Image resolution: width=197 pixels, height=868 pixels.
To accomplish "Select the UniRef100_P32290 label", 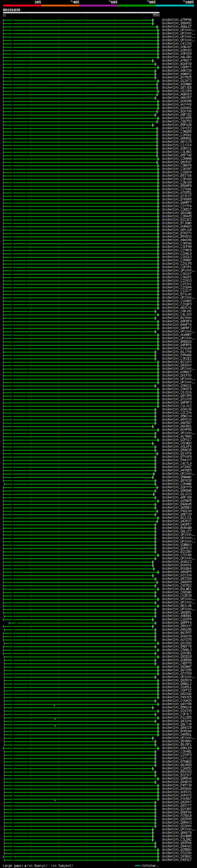I will click(x=176, y=853).
